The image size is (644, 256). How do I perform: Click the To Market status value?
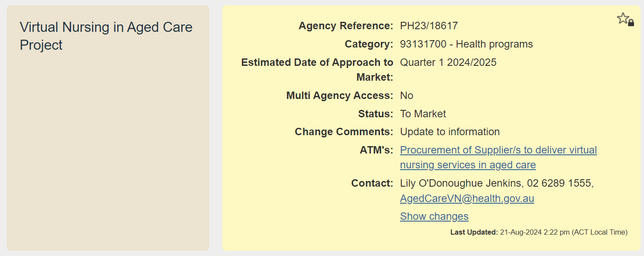[x=423, y=114]
